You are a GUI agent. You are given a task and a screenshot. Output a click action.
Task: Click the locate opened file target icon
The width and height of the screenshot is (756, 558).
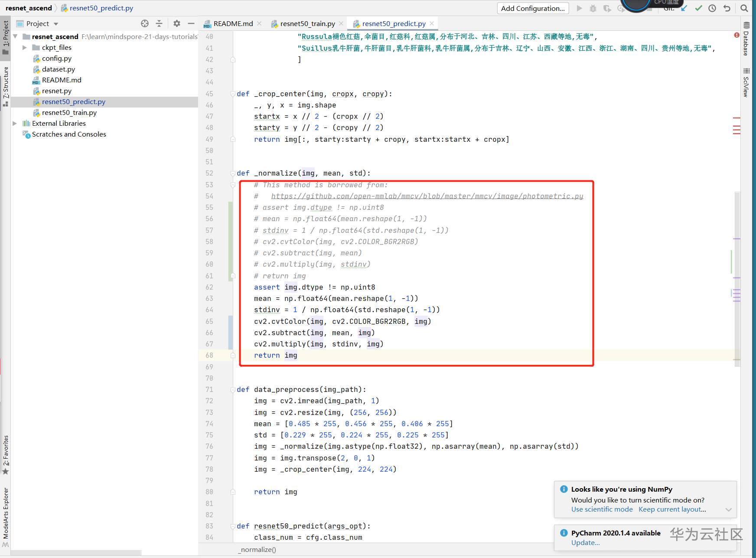145,23
